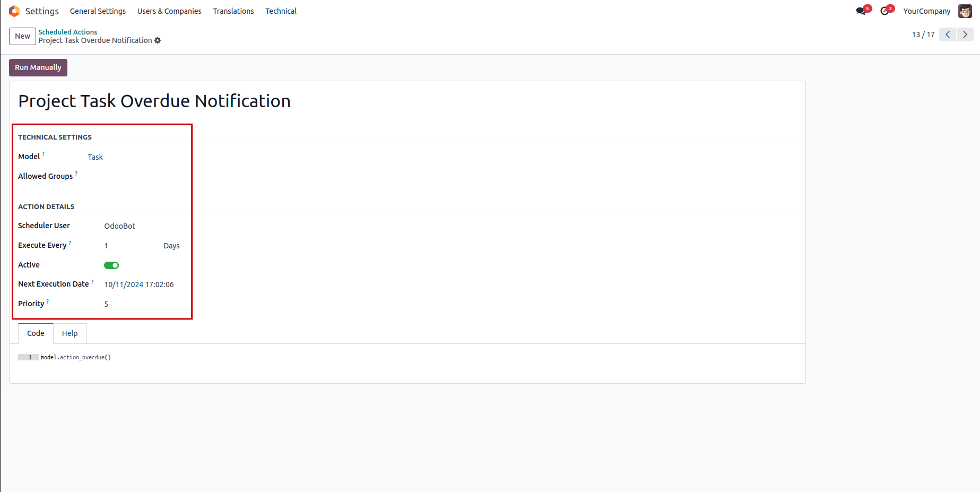Open the gear actions menu beside title
The width and height of the screenshot is (980, 492).
coord(158,40)
